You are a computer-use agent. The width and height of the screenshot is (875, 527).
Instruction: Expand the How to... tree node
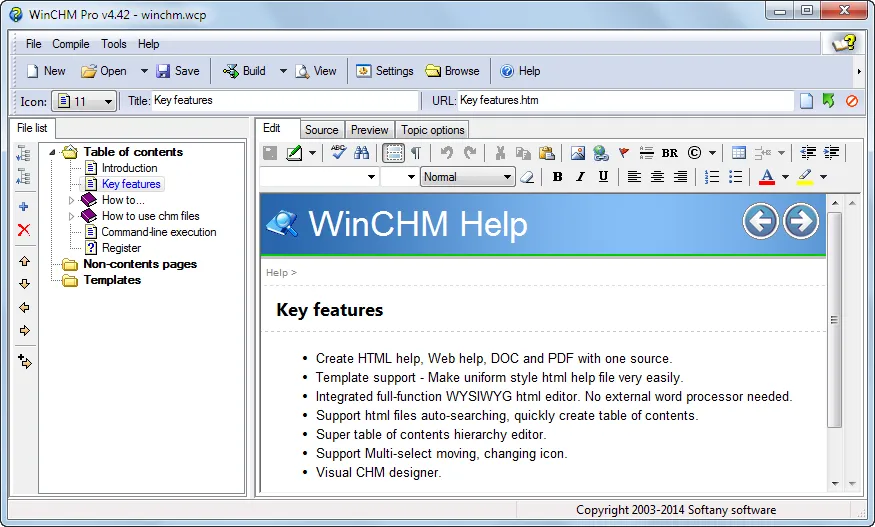pos(71,200)
